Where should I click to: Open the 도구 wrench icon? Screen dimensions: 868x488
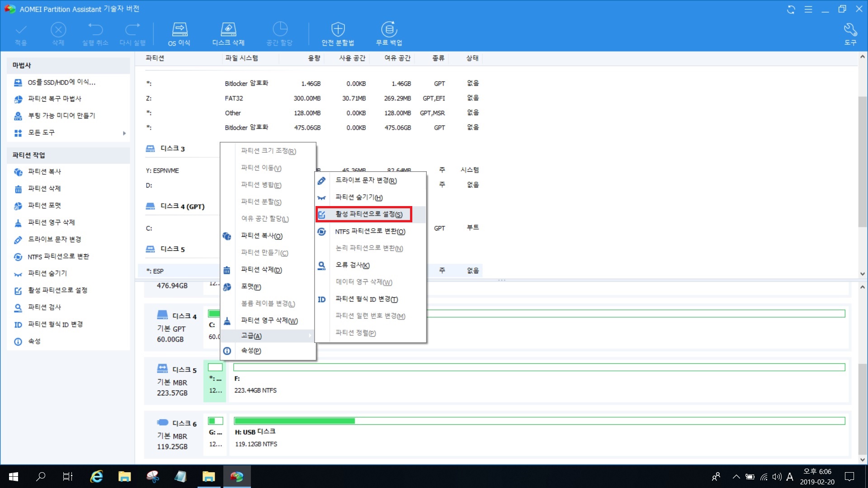850,34
